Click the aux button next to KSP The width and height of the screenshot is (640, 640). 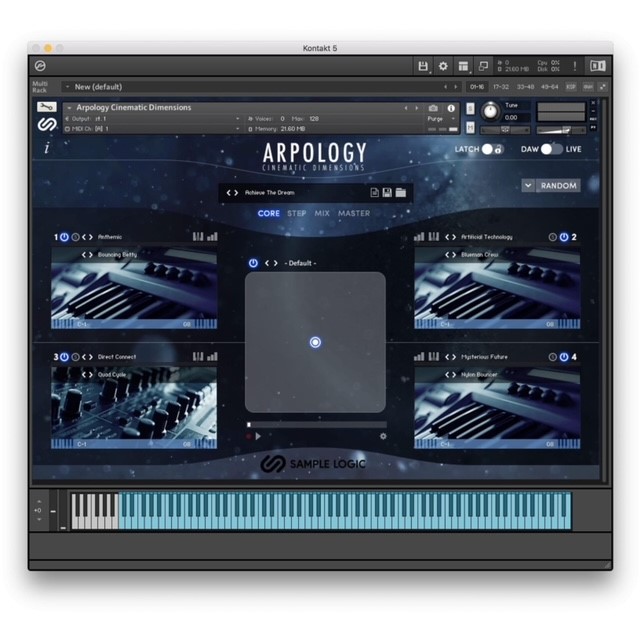(x=588, y=87)
